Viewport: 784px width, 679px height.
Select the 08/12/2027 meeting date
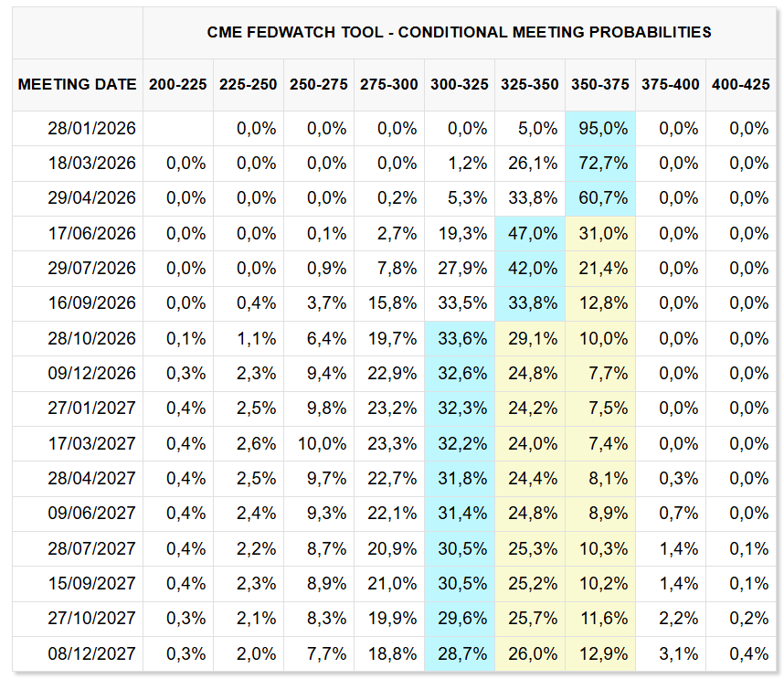[x=91, y=653]
